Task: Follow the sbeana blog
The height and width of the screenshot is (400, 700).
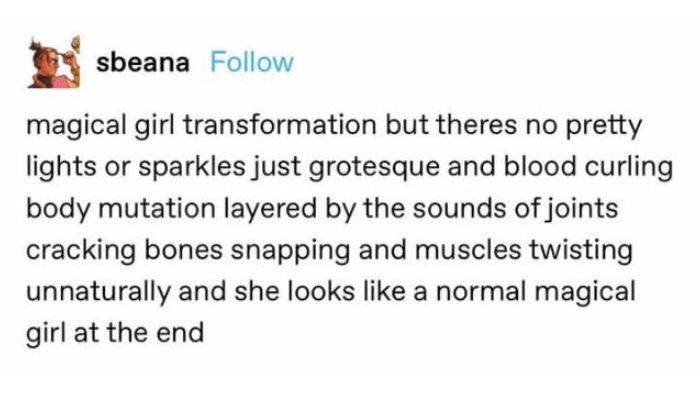Action: point(252,62)
